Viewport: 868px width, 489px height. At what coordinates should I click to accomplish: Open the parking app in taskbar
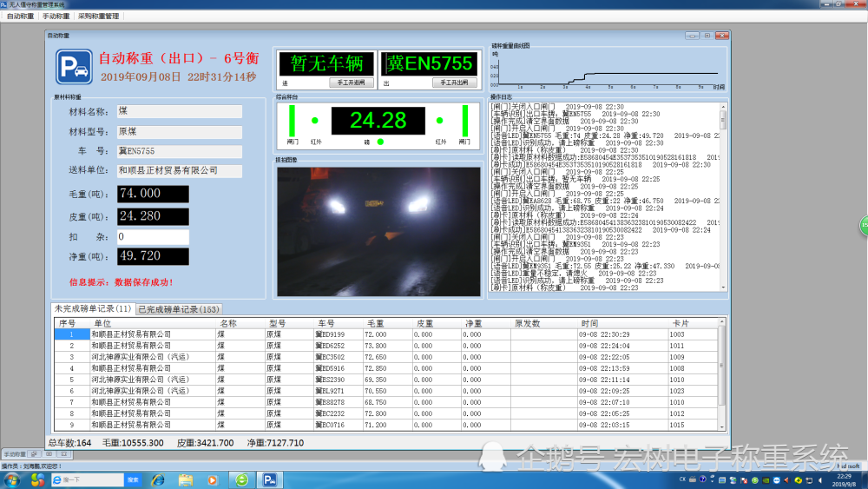pos(270,479)
